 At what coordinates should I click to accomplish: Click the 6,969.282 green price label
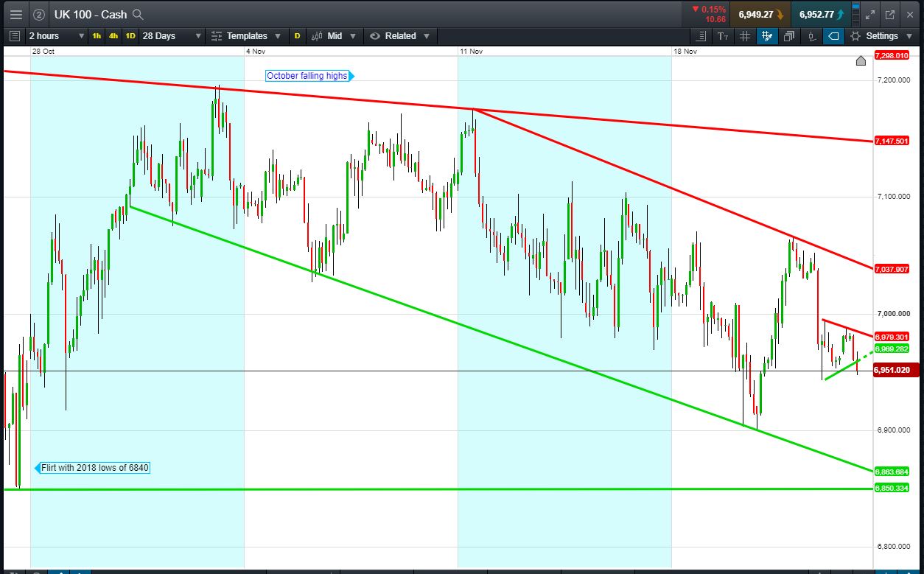[891, 349]
